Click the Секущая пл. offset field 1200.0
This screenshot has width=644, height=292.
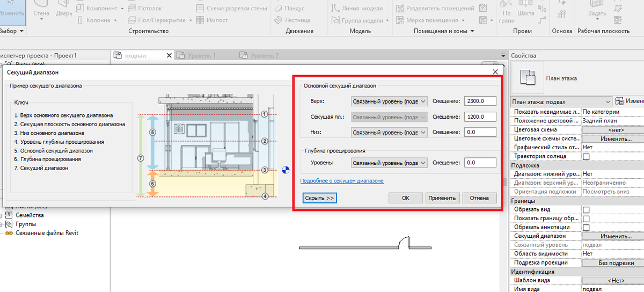[x=480, y=116]
